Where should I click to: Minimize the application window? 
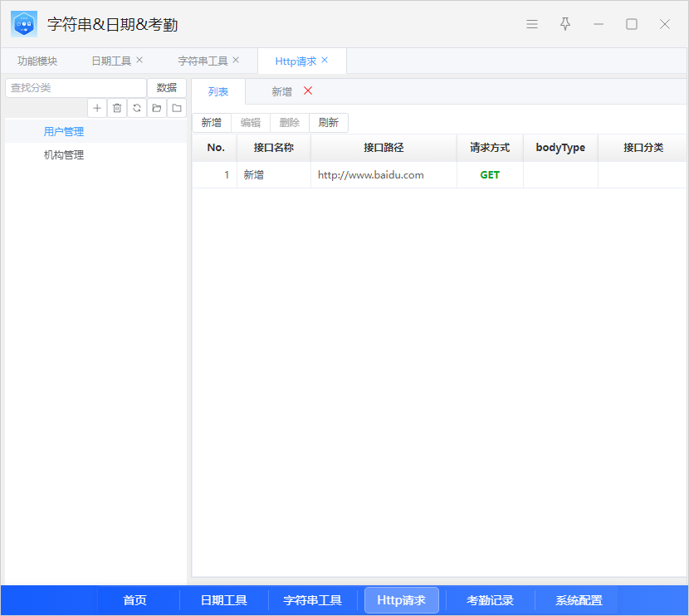pos(599,24)
